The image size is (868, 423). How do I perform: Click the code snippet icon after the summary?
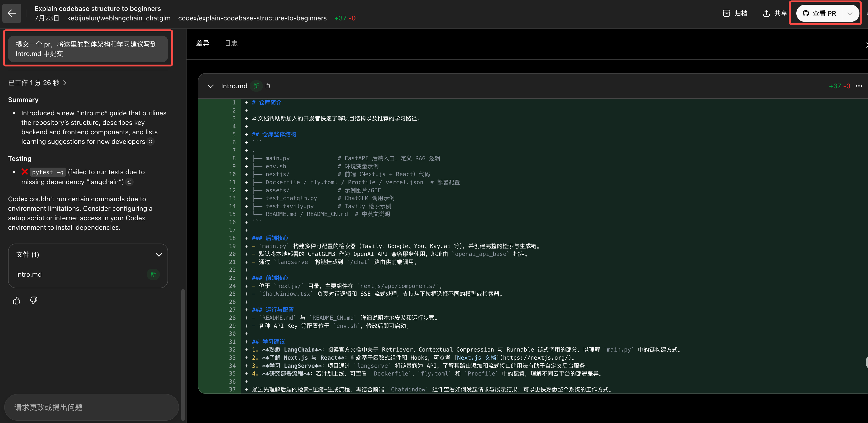(151, 141)
